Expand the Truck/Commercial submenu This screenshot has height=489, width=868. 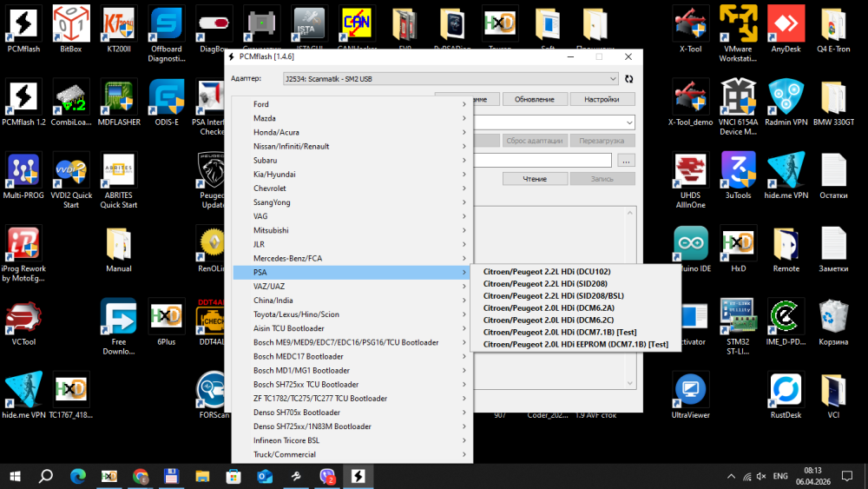352,454
